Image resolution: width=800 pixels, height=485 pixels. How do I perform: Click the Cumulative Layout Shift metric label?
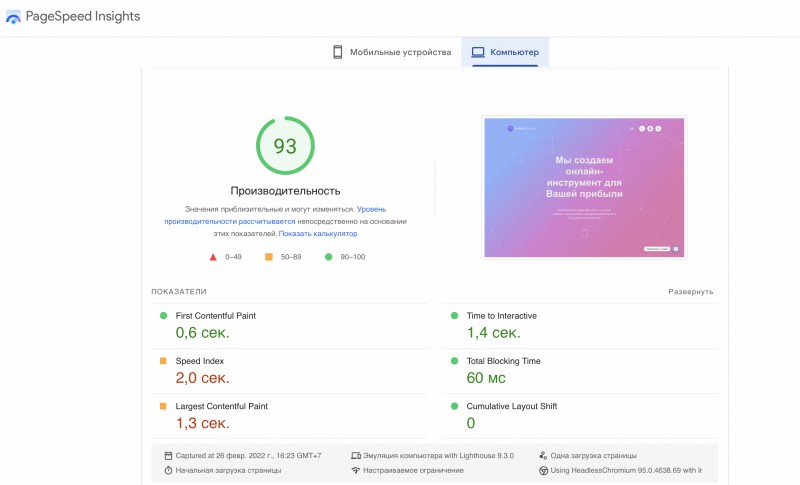[x=511, y=406]
